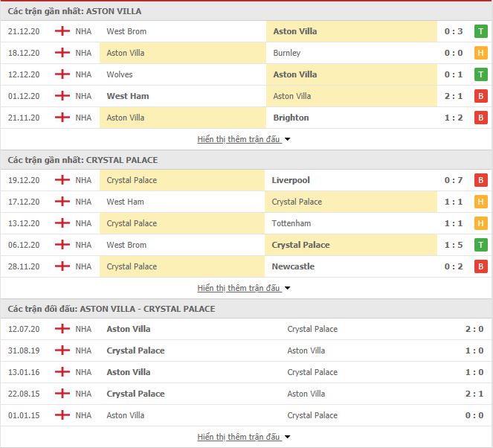Click the Newcastle team name

293,266
